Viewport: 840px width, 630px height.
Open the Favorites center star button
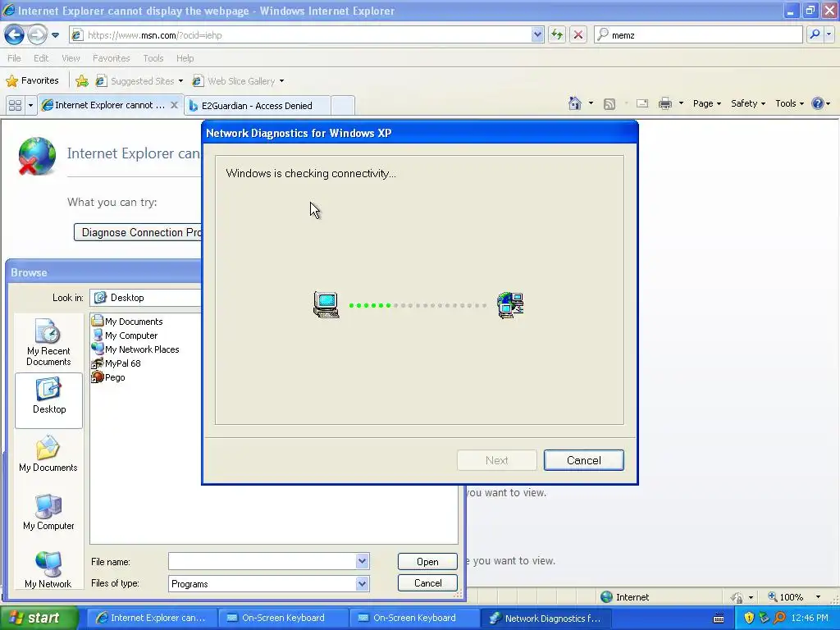tap(32, 81)
